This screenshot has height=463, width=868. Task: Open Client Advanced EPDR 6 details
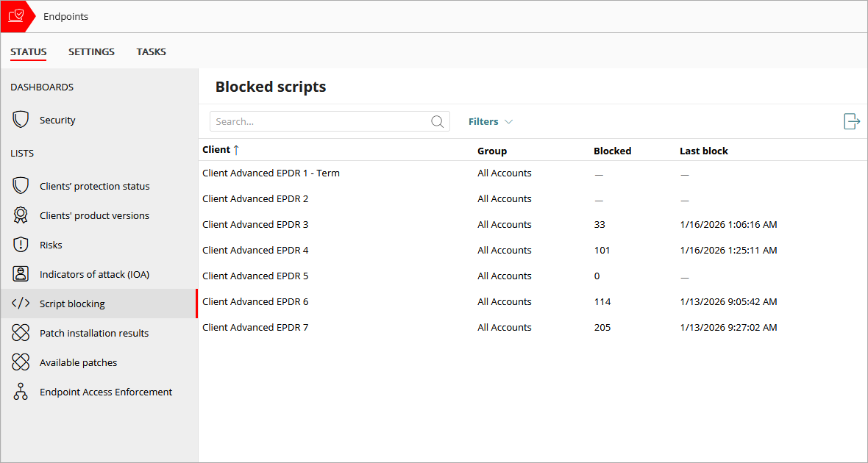click(x=255, y=301)
